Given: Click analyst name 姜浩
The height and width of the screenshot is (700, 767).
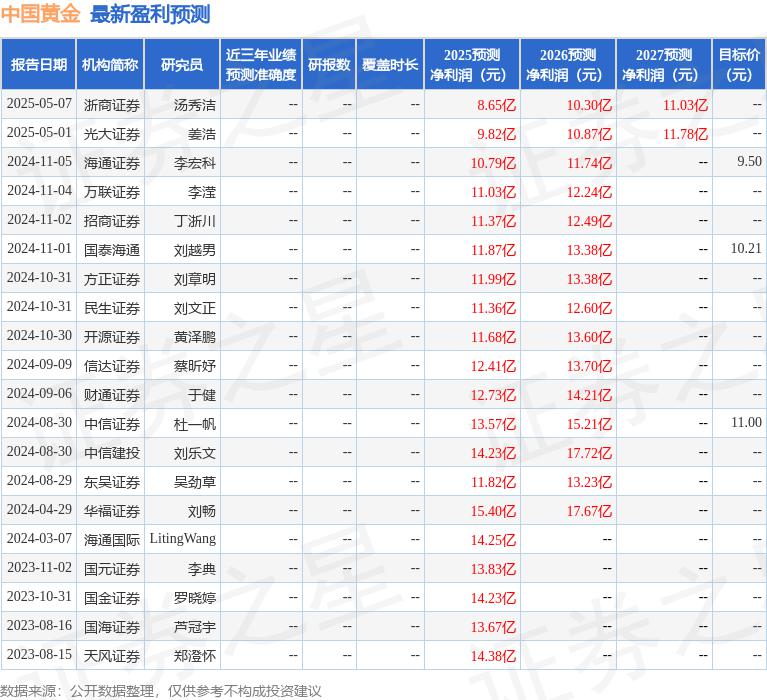Looking at the screenshot, I should click(201, 133).
